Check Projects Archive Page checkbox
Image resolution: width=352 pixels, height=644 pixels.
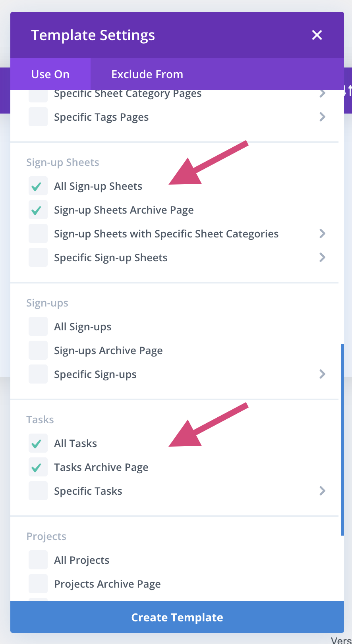[38, 584]
